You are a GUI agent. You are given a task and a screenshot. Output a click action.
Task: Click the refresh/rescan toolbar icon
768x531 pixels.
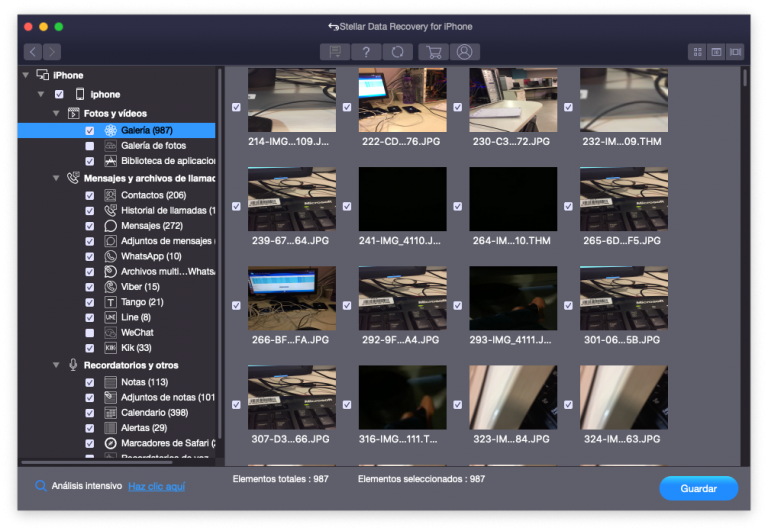click(x=398, y=52)
